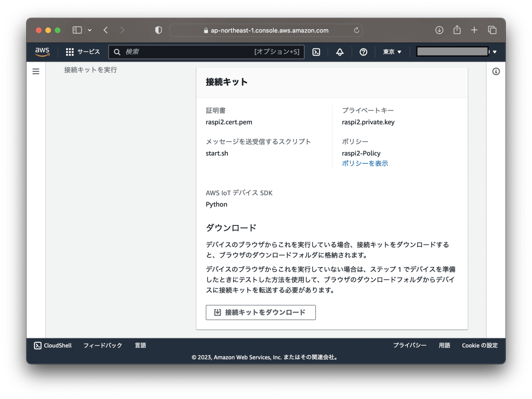
Task: Expand Safari sidebar dropdown chevron
Action: pyautogui.click(x=90, y=30)
